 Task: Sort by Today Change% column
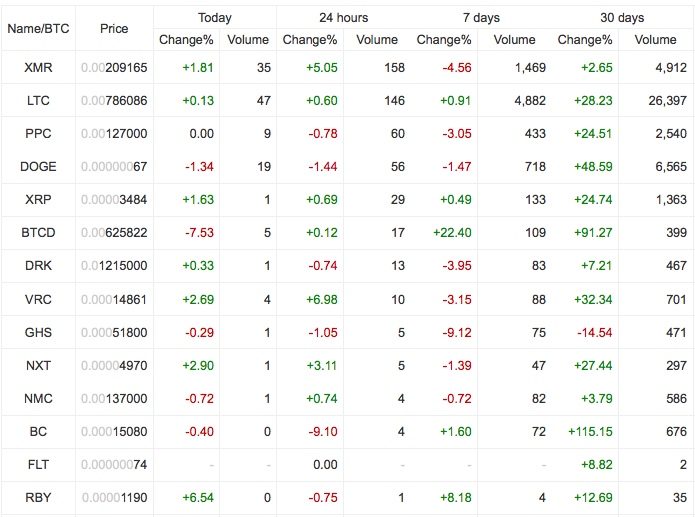point(186,40)
